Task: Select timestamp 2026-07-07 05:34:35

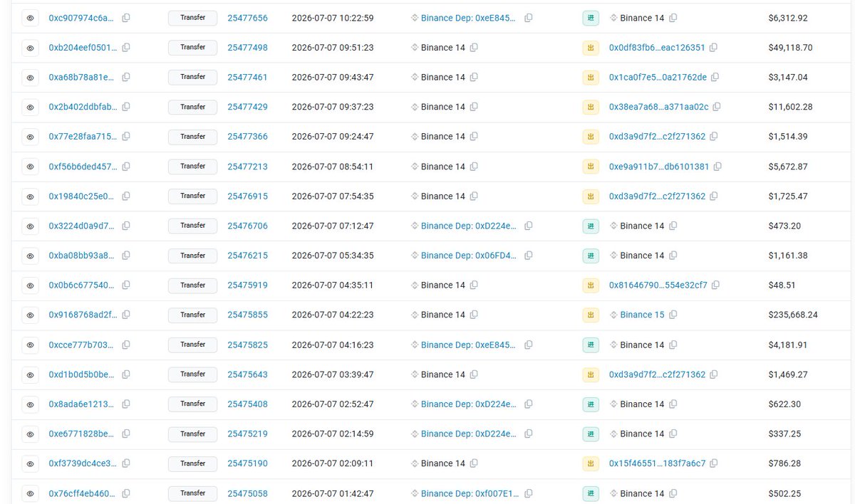Action: click(333, 256)
